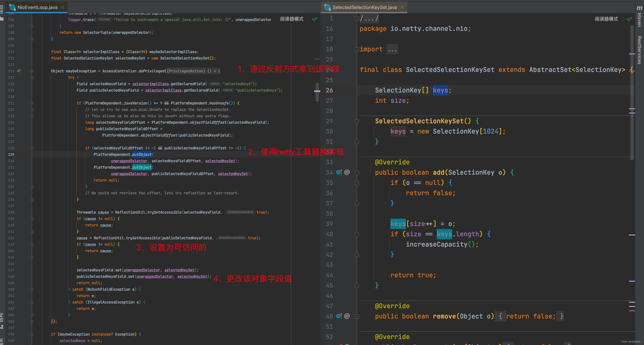Collapse the if block at line 258

point(32,335)
